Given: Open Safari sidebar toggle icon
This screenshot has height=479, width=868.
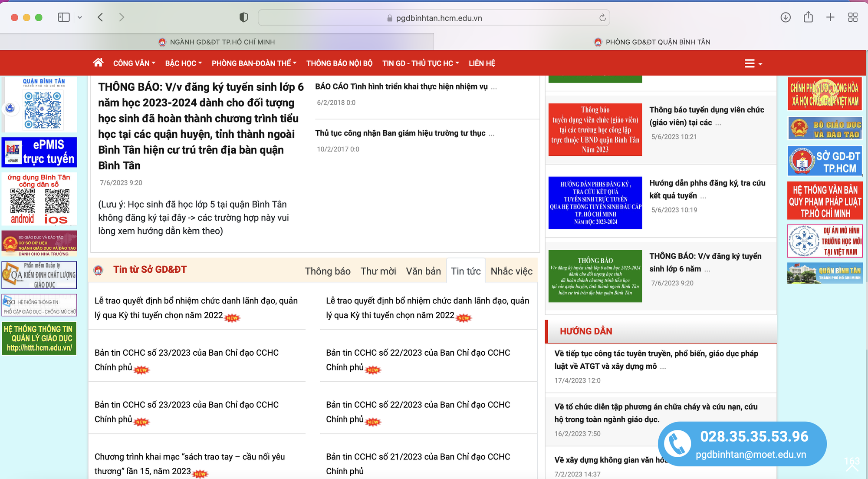Looking at the screenshot, I should point(64,17).
